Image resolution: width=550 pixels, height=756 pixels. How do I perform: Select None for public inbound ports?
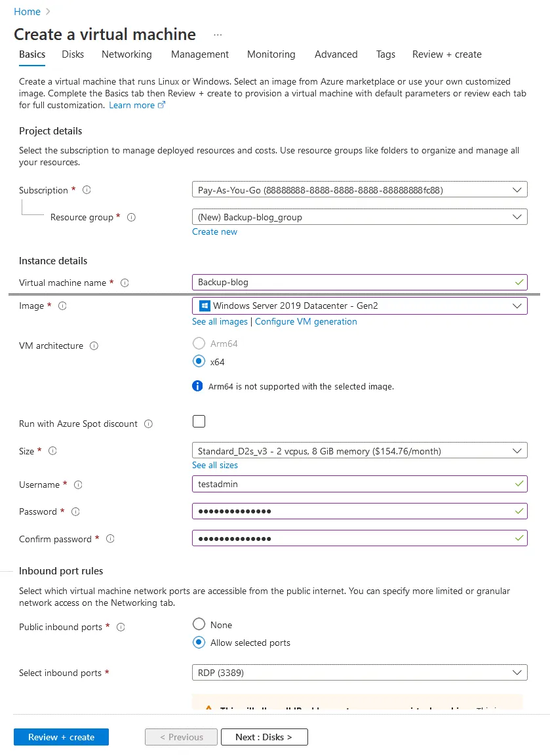tap(199, 625)
